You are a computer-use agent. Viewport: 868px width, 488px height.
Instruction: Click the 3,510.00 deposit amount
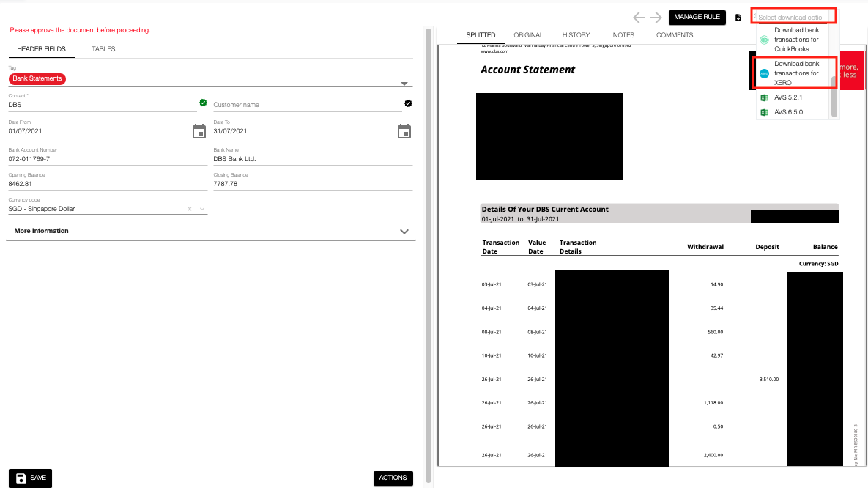[x=769, y=380]
